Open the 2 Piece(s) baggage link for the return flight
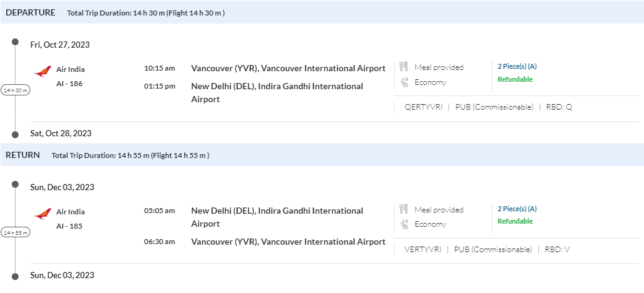 (x=517, y=209)
